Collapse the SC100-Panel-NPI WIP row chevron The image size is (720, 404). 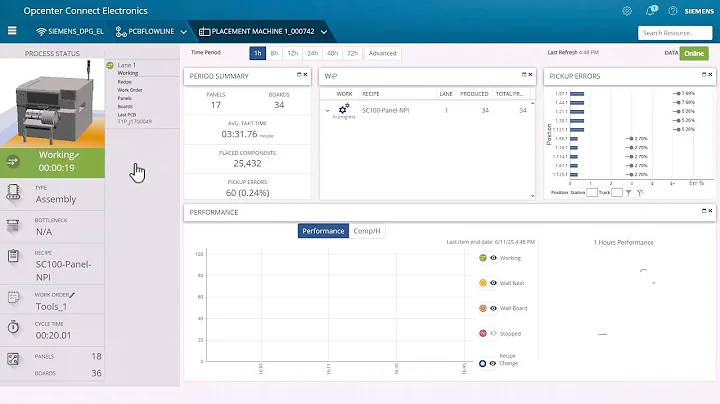(x=327, y=111)
